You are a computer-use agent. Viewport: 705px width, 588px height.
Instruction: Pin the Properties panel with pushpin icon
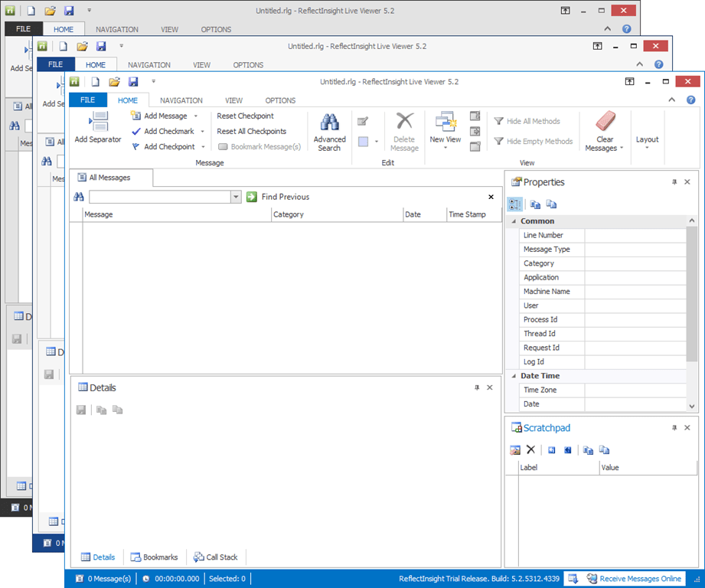tap(674, 182)
